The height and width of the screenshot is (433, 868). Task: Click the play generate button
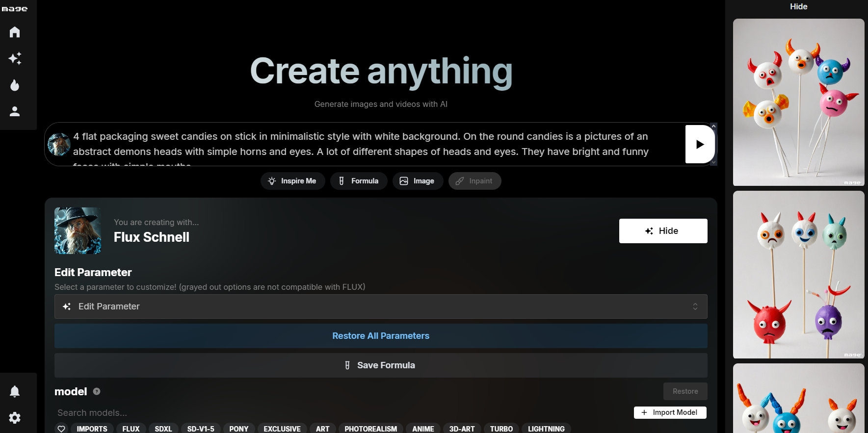(x=700, y=144)
